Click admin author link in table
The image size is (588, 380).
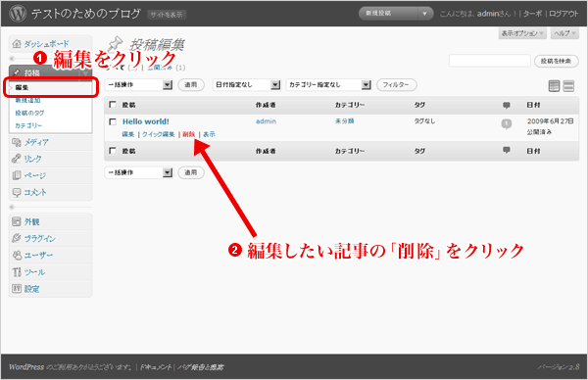[x=266, y=121]
